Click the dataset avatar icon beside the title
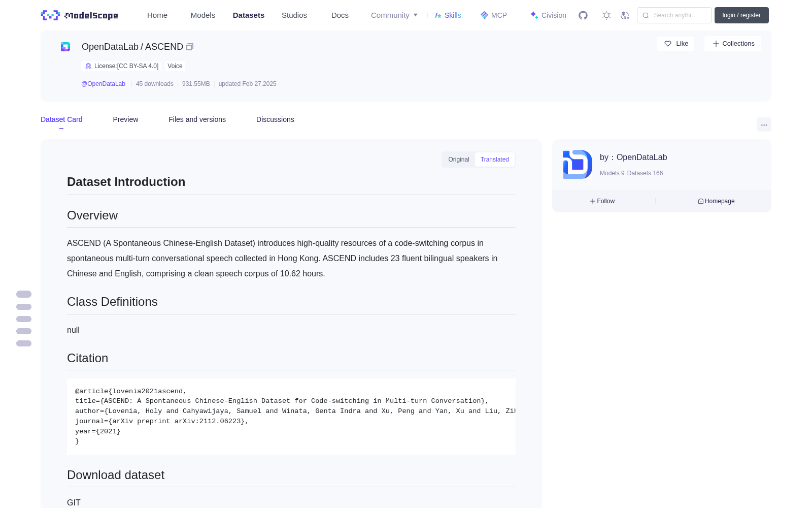This screenshot has width=812, height=508. [65, 47]
